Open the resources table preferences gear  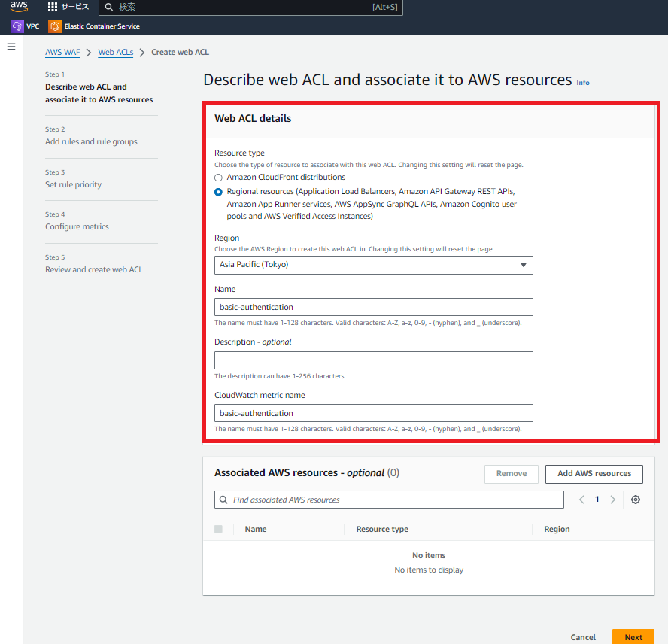(636, 499)
